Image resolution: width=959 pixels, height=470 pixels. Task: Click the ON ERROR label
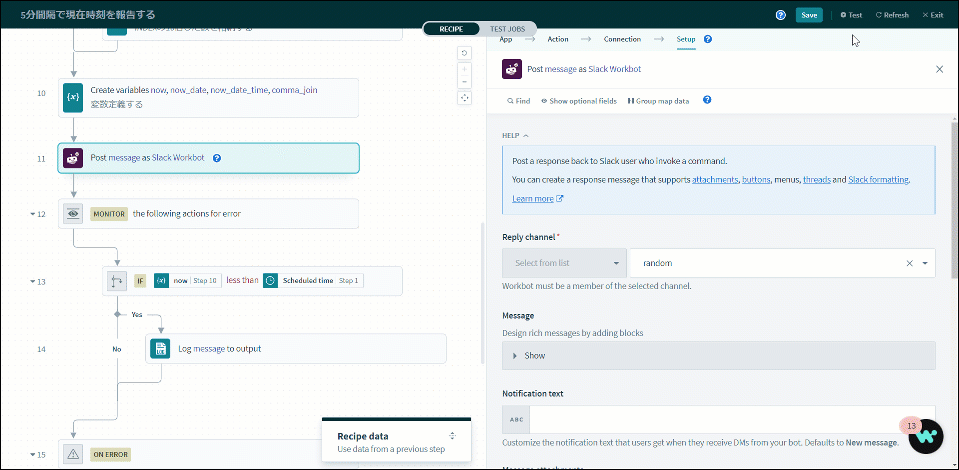pos(110,455)
